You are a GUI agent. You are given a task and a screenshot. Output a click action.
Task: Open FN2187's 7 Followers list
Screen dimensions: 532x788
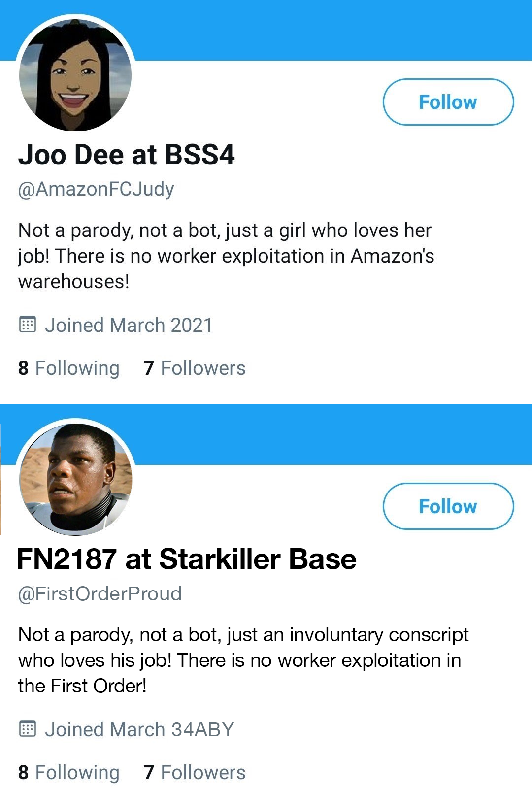click(x=195, y=772)
